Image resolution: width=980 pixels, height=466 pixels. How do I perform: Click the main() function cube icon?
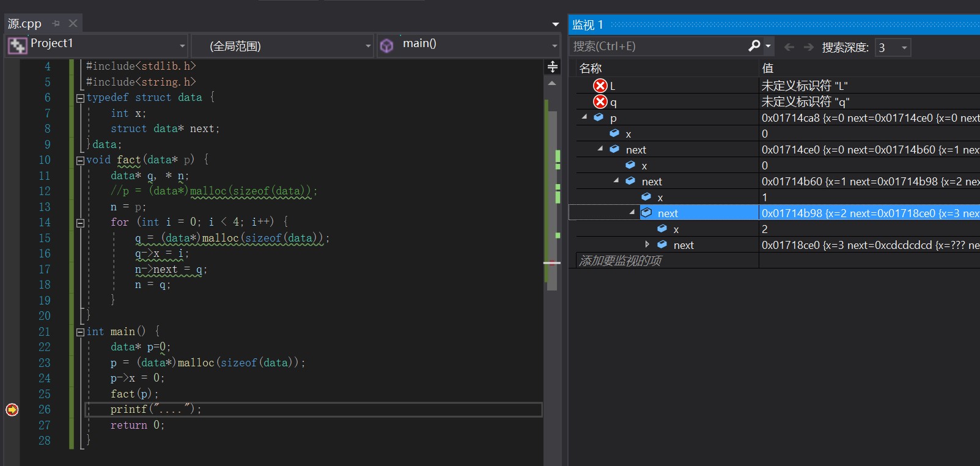pyautogui.click(x=386, y=45)
